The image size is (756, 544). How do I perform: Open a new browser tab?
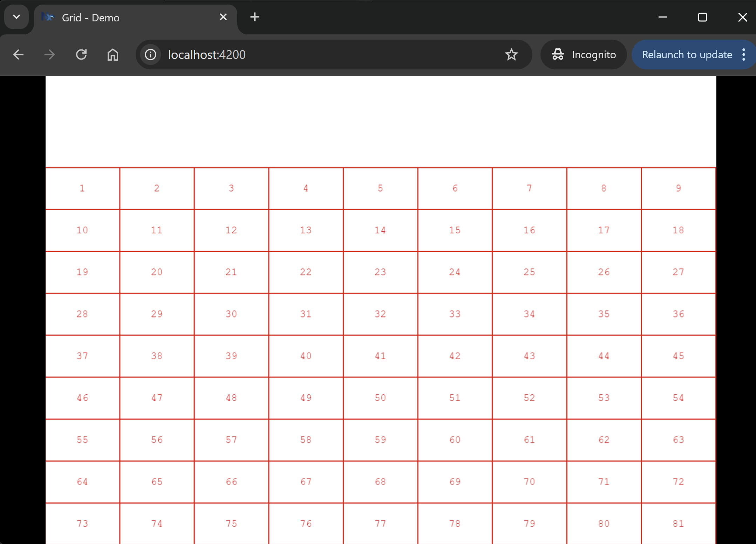tap(255, 17)
